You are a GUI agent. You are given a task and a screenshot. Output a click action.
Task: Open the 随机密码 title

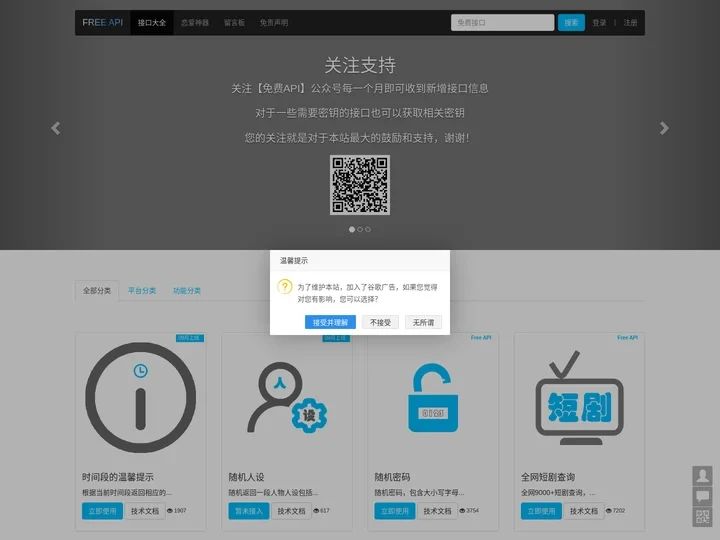(x=393, y=477)
